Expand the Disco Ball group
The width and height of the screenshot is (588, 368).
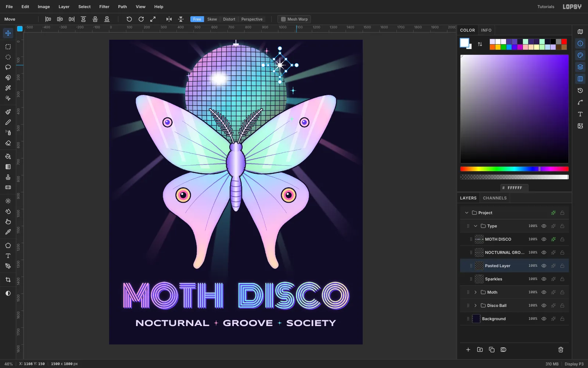click(x=476, y=305)
